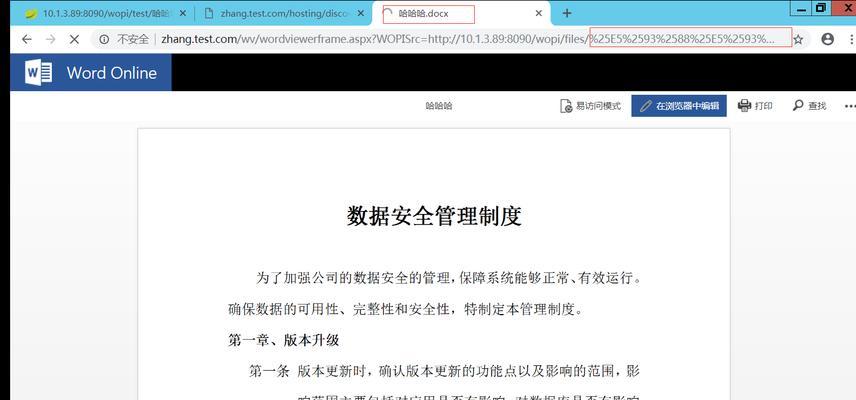
Task: Click the line starting 第一条 版本更新时
Action: click(444, 372)
